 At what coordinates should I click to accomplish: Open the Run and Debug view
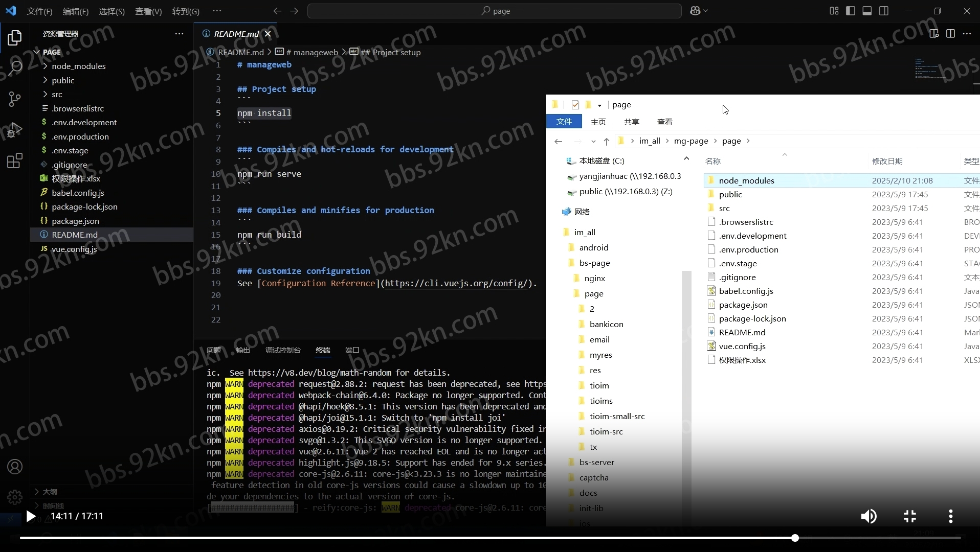(15, 130)
